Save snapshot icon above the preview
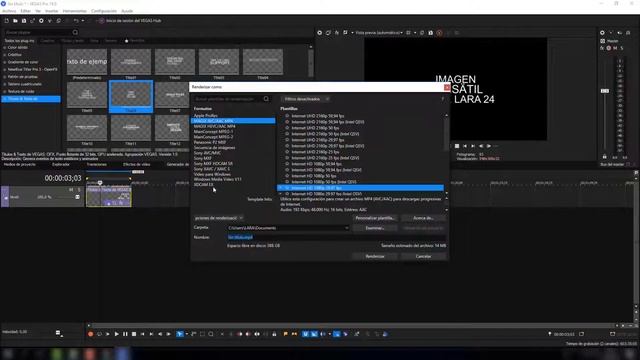The height and width of the screenshot is (360, 640). [431, 33]
